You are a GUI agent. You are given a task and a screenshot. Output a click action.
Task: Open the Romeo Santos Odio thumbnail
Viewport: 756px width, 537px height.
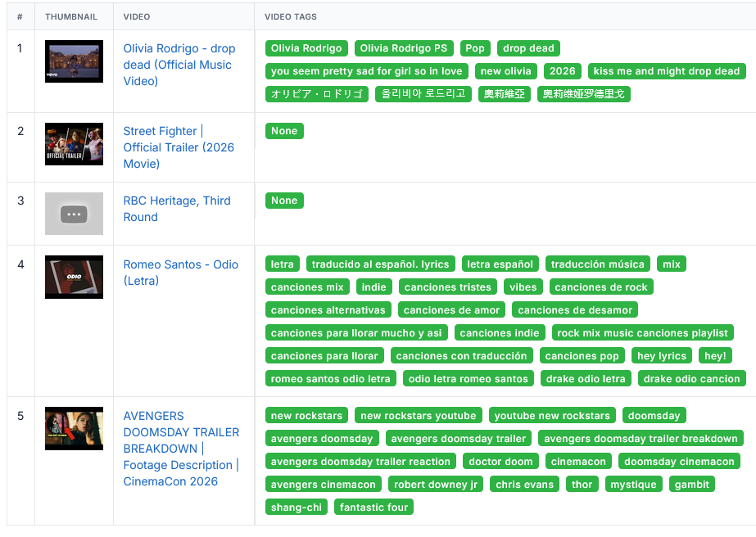[74, 277]
